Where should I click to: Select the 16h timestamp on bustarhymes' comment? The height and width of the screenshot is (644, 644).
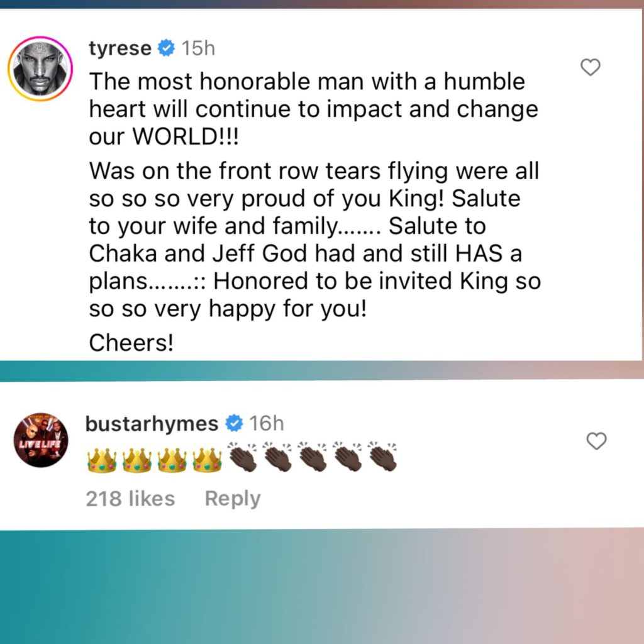[267, 423]
